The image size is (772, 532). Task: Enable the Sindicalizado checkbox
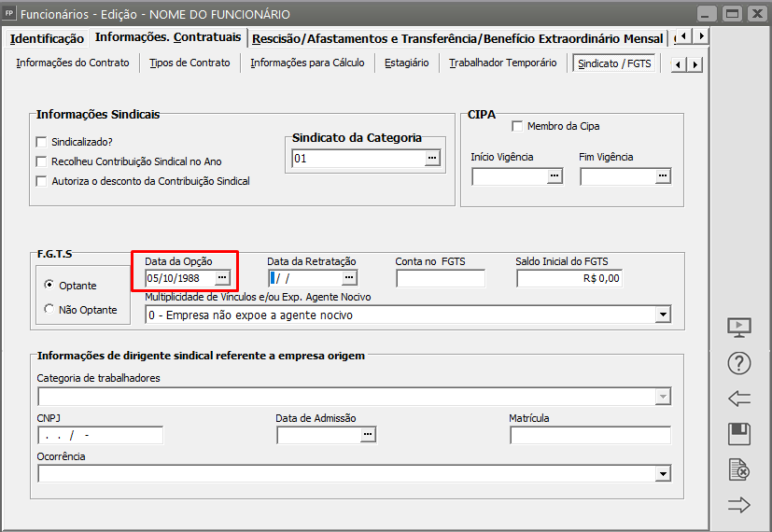click(41, 142)
